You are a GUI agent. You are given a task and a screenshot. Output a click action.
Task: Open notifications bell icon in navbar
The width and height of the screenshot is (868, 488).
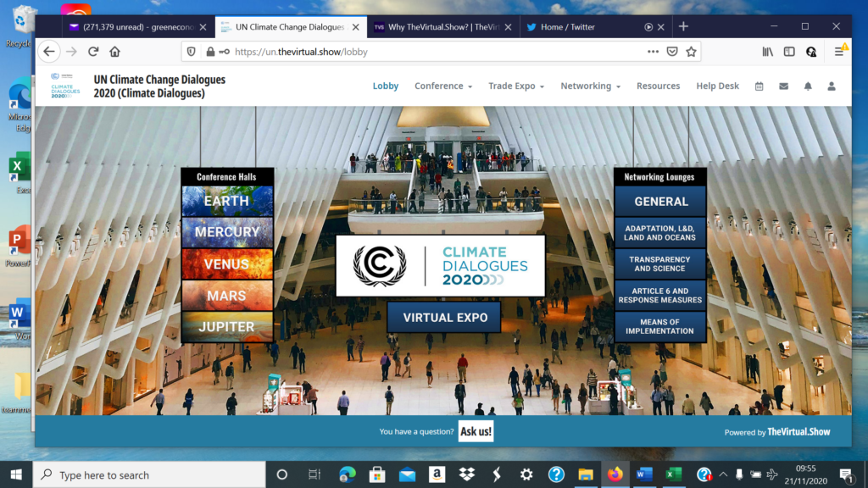click(808, 86)
